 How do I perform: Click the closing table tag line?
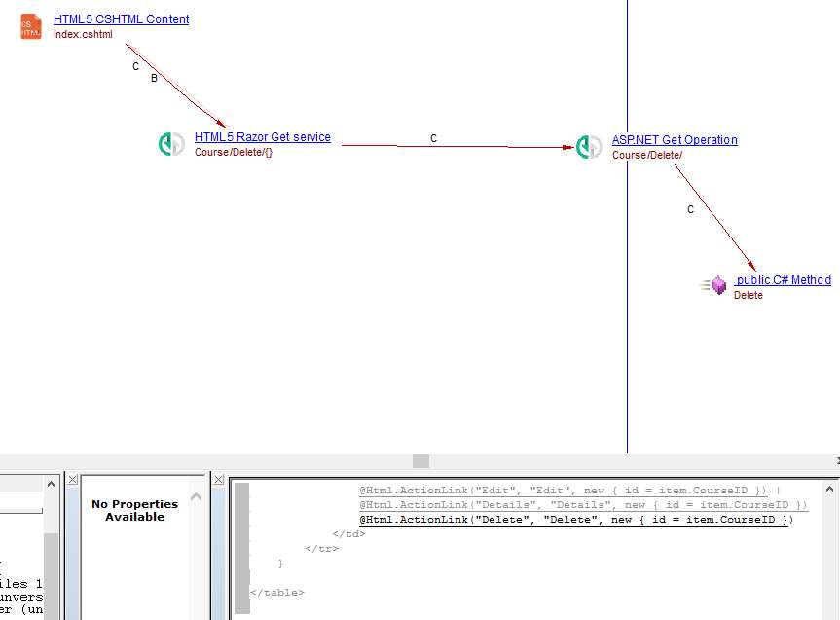click(277, 593)
